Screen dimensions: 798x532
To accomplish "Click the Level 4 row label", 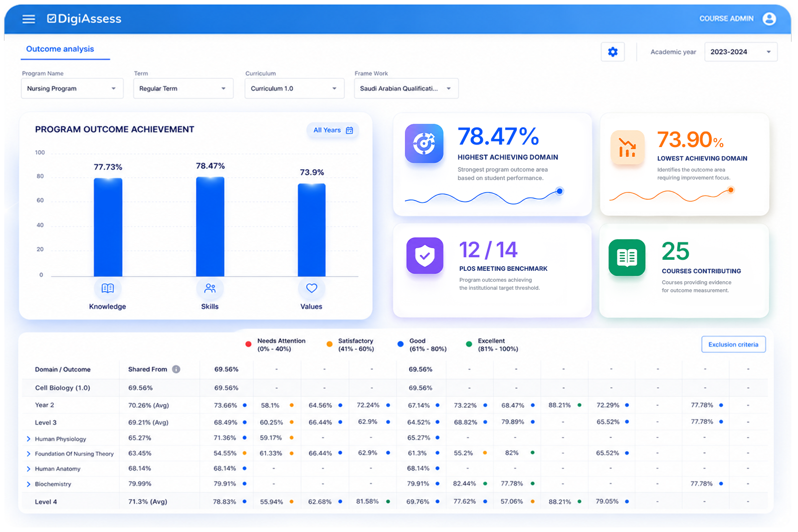I will (x=46, y=502).
